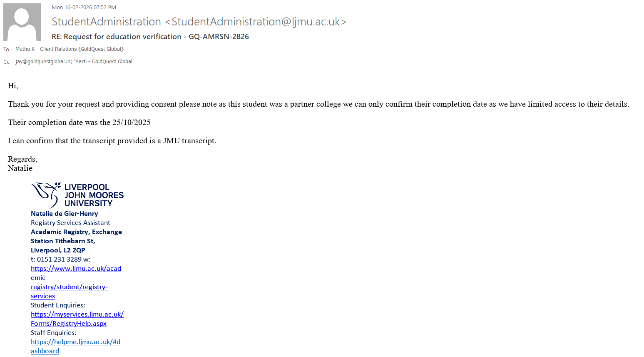
Task: Click the StudentAdministration sender name
Action: click(106, 22)
